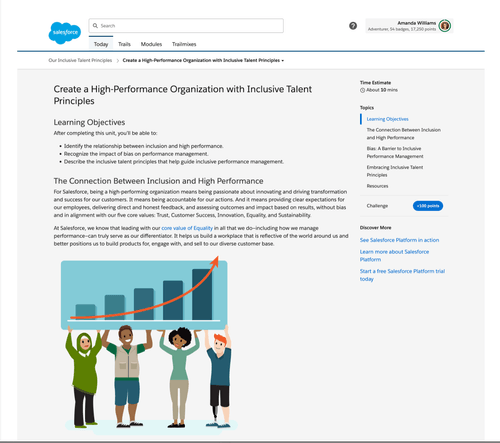Open the Trails tab
The image size is (500, 443).
click(x=124, y=44)
